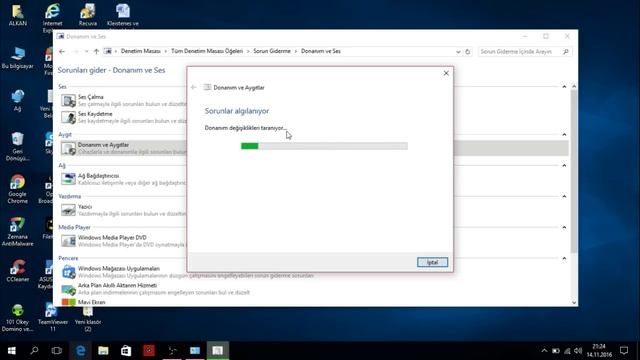Open the Windows Start menu
Screen dimensions: 640x360
11,351
